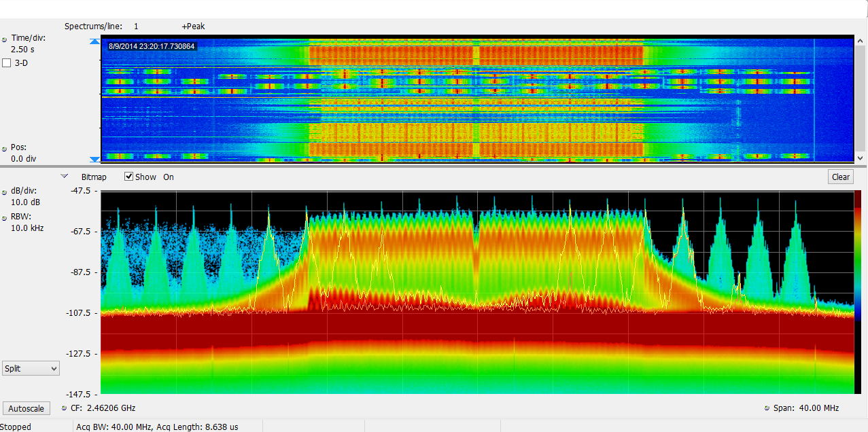Select the RBW parameter knob icon
This screenshot has height=432, width=868.
pos(5,217)
